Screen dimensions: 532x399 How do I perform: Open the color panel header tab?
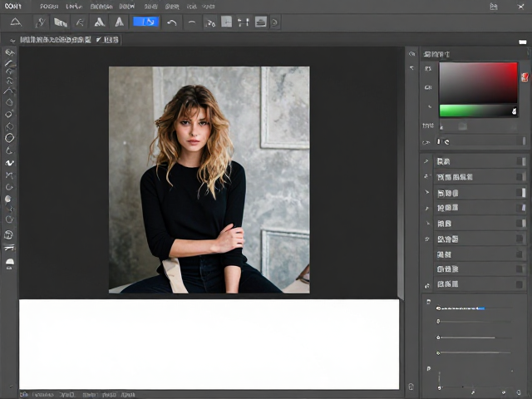[x=437, y=54]
